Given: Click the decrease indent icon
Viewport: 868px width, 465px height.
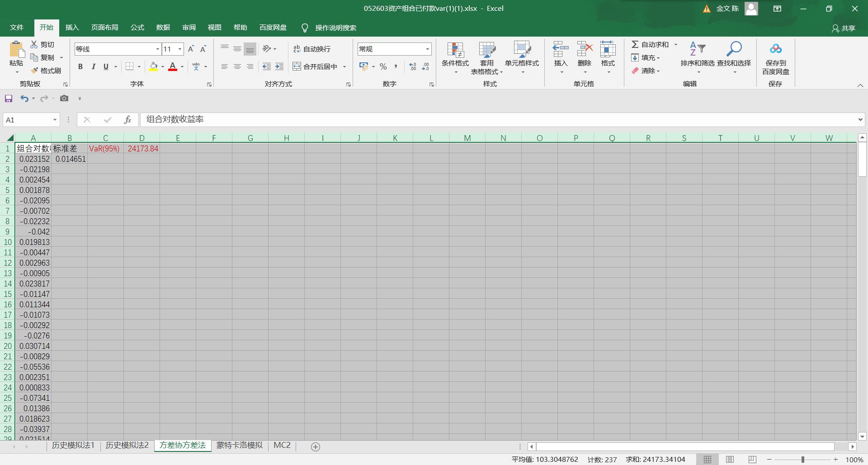Looking at the screenshot, I should (267, 66).
